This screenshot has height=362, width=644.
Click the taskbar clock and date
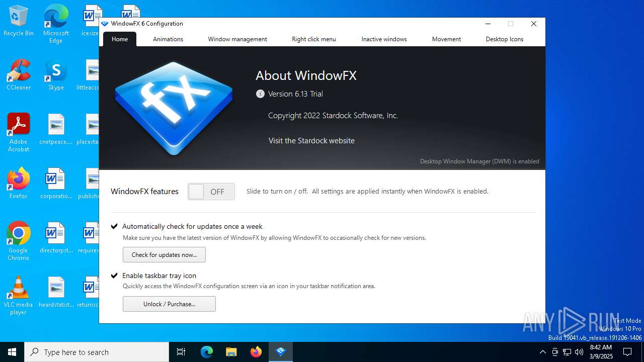point(601,352)
